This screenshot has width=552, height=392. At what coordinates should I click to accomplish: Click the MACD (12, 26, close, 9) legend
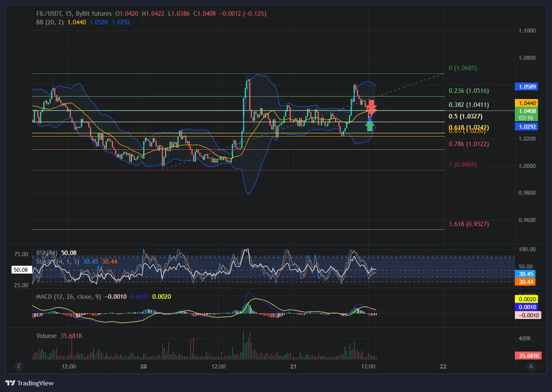pyautogui.click(x=68, y=297)
